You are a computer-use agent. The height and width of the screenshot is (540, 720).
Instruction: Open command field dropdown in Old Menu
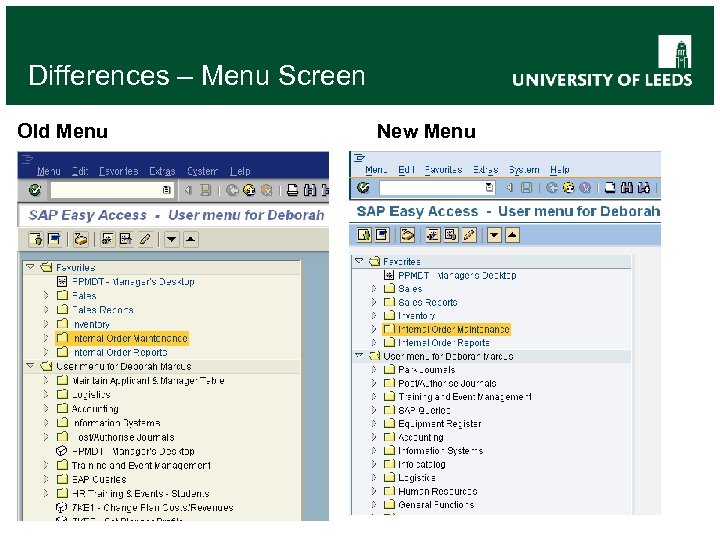(x=167, y=190)
